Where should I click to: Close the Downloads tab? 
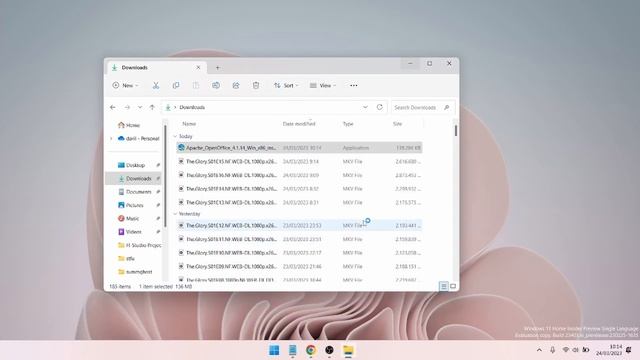[x=198, y=67]
